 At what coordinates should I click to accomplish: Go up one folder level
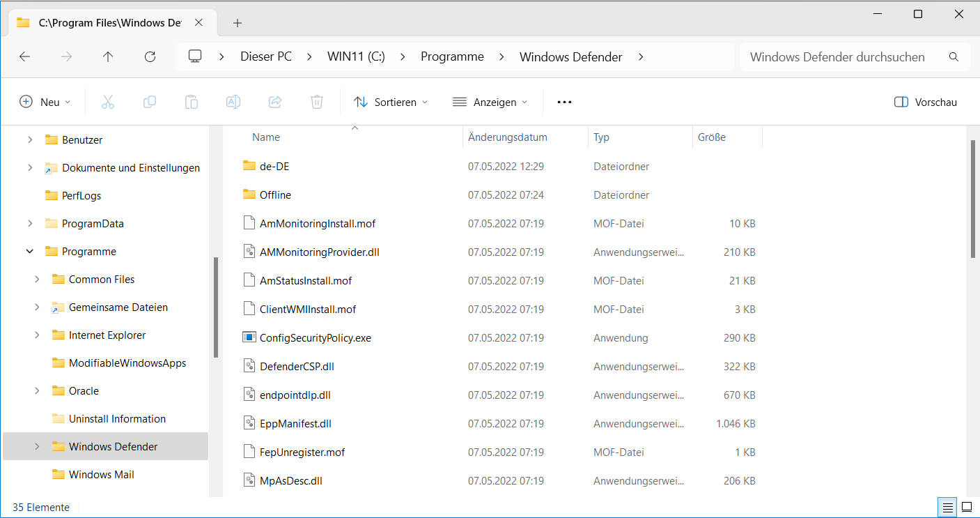pos(108,57)
